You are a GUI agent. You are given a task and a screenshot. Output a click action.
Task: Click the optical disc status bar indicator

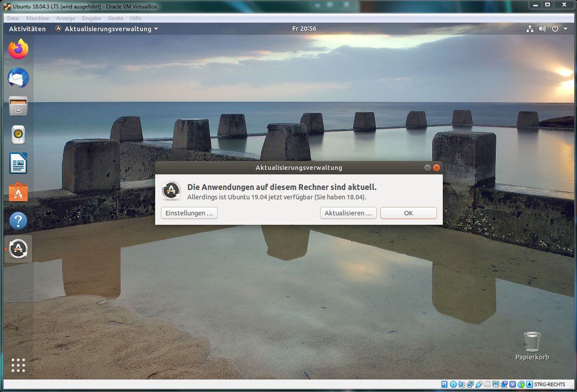click(x=453, y=384)
